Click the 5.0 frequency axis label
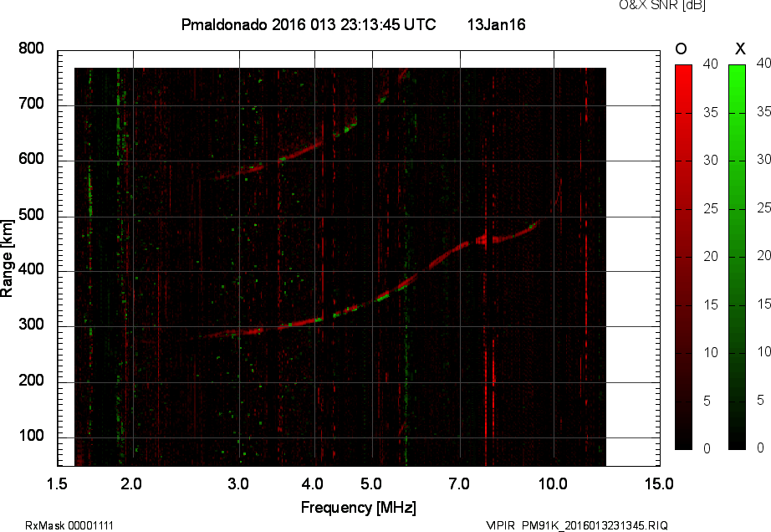The image size is (771, 532). (371, 484)
